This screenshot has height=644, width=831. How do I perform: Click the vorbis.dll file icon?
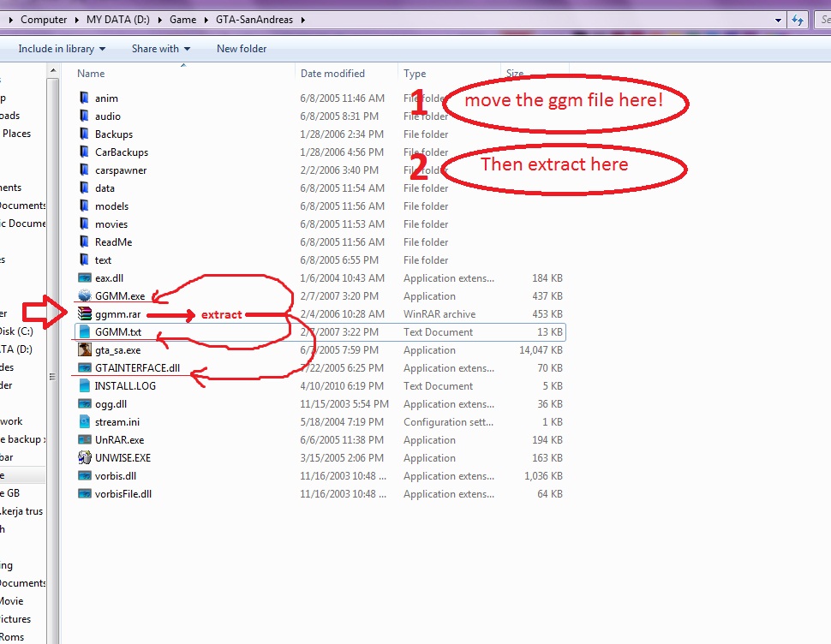[x=87, y=475]
